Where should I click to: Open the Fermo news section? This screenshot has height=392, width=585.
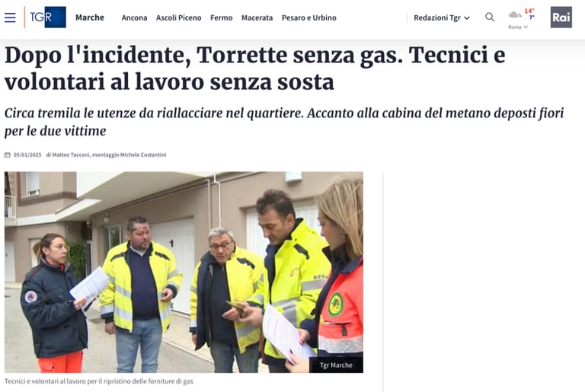coord(221,18)
